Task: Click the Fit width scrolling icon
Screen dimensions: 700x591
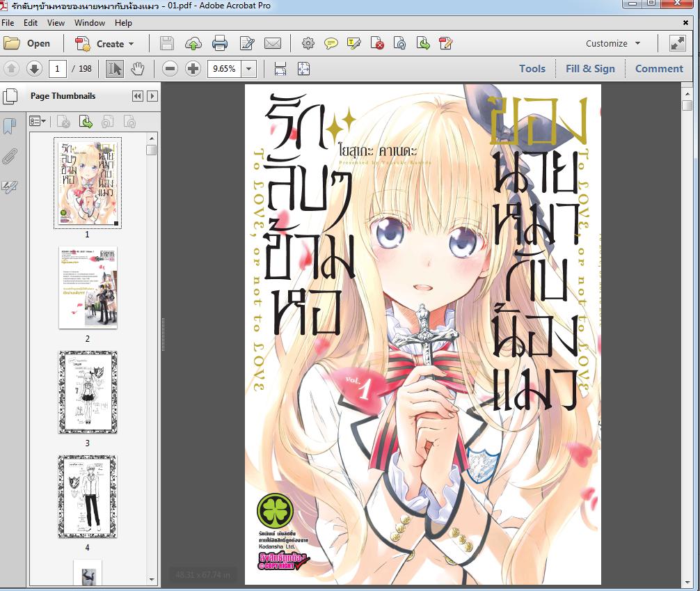Action: tap(280, 69)
